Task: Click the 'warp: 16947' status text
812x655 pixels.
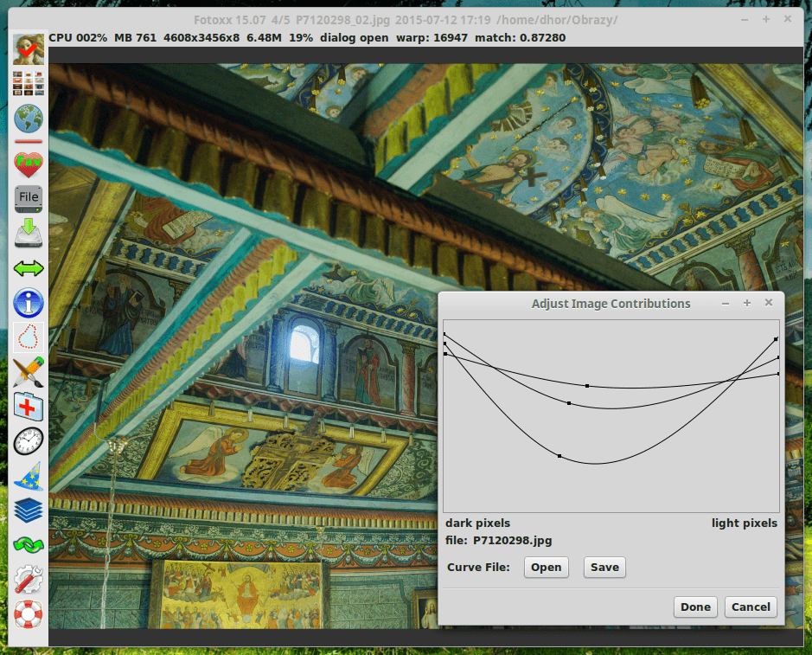Action: (432, 38)
